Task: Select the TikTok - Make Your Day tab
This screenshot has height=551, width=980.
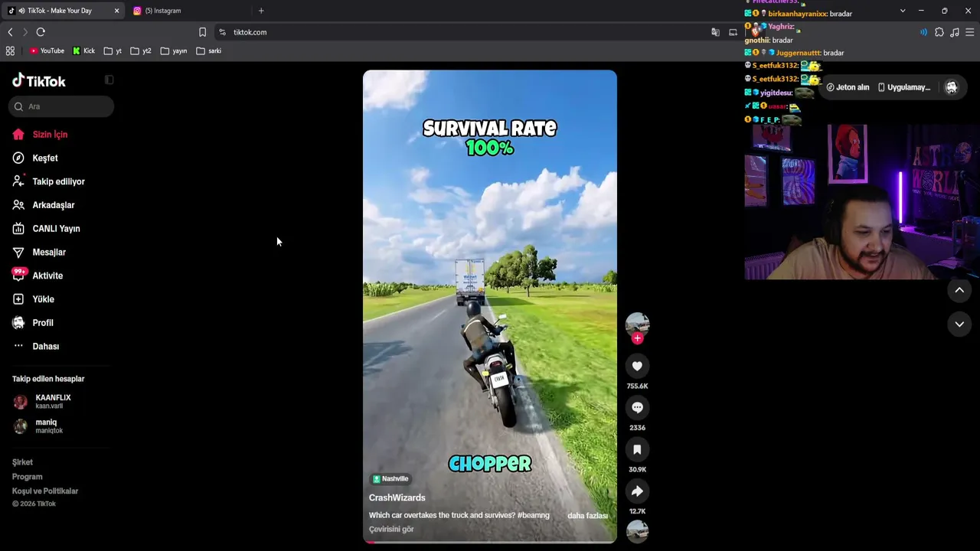Action: (64, 11)
